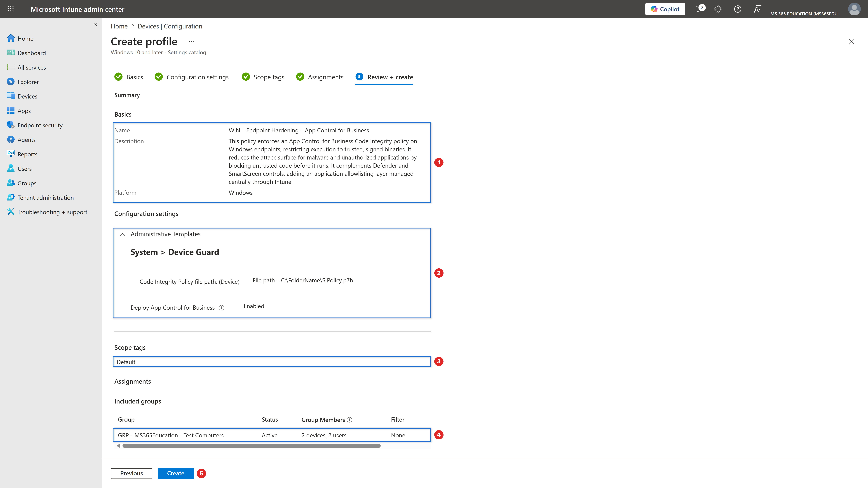Click the Default scope tag text

(x=126, y=362)
